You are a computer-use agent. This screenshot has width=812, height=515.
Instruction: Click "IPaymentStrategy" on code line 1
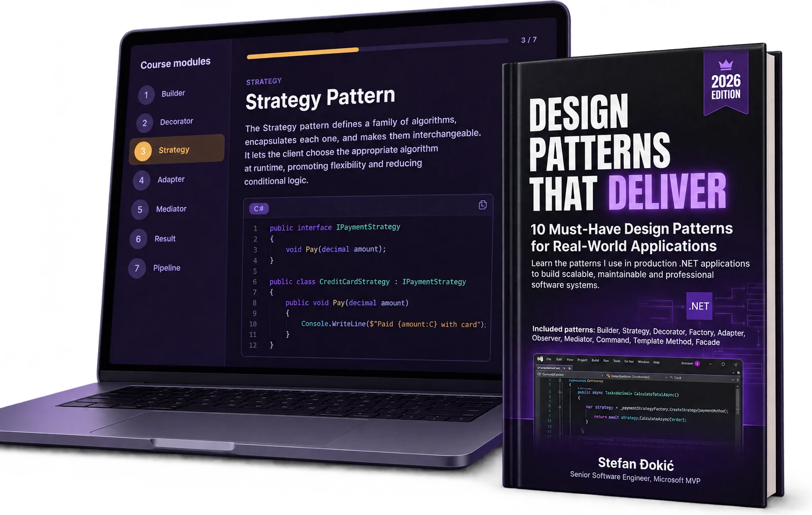tap(368, 227)
